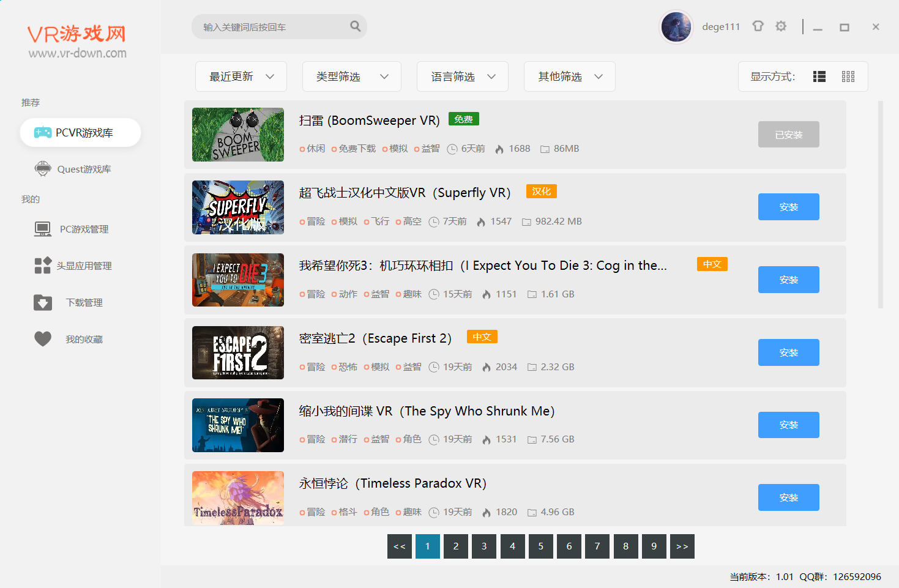Open The Spy Who Shrunk Me thumbnail
Image resolution: width=899 pixels, height=588 pixels.
[x=238, y=425]
